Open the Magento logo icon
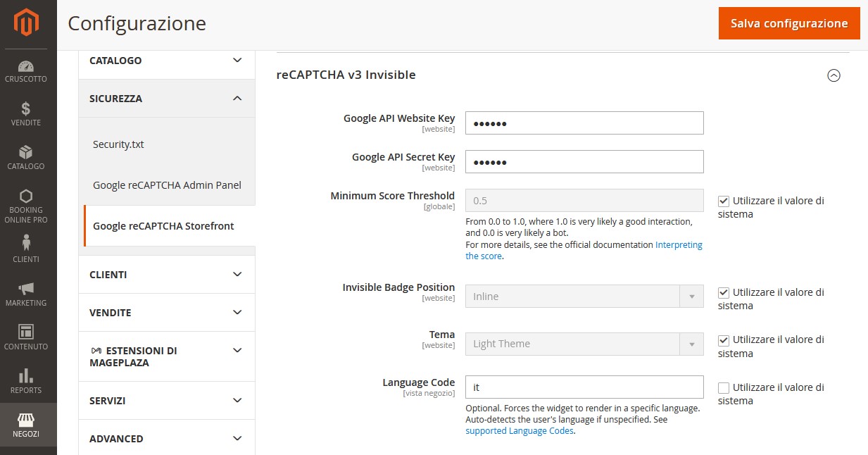 pos(26,21)
